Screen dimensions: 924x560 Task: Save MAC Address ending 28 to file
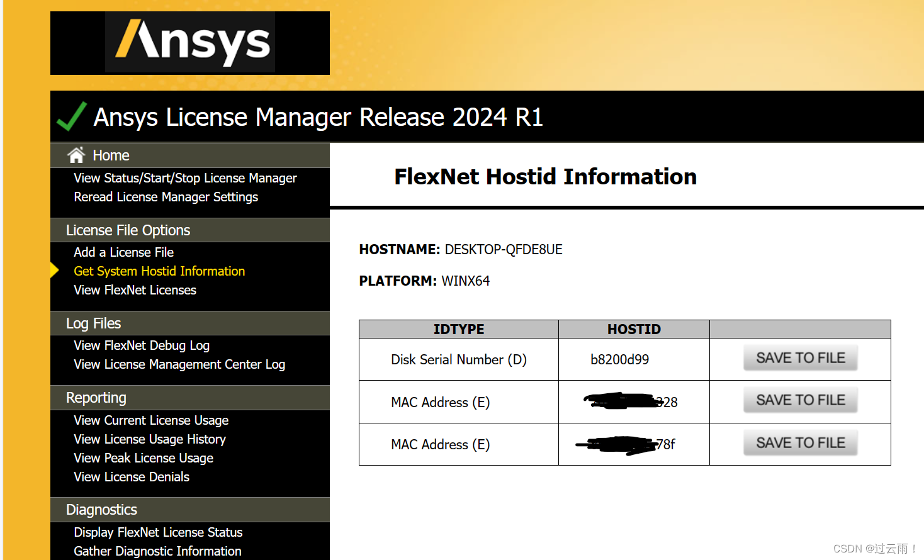[801, 400]
